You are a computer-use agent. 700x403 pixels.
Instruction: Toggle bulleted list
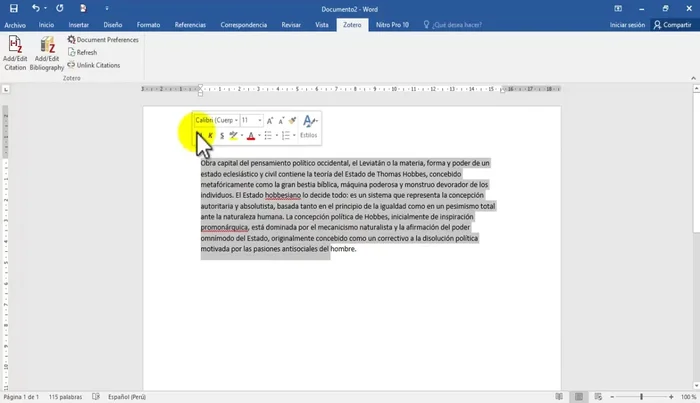[x=268, y=135]
